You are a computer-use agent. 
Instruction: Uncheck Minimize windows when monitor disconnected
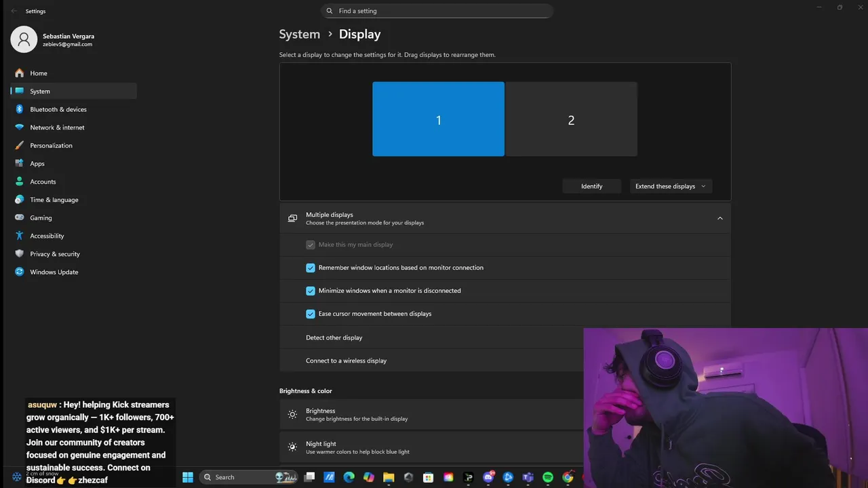coord(311,291)
